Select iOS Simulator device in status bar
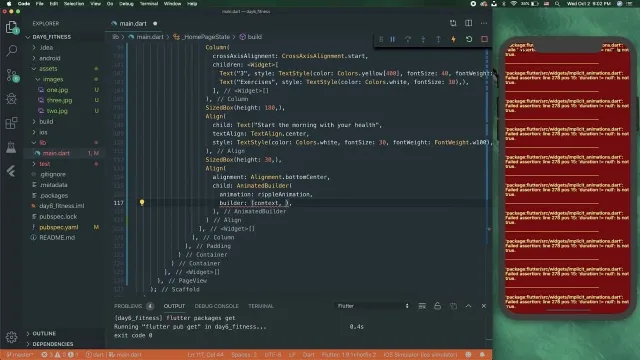This screenshot has width=640, height=360. point(420,355)
